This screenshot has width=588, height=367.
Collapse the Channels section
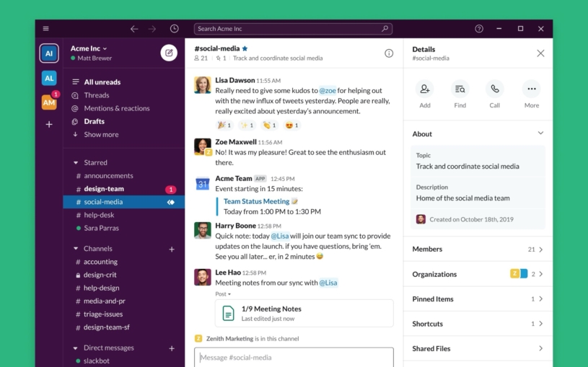point(76,249)
